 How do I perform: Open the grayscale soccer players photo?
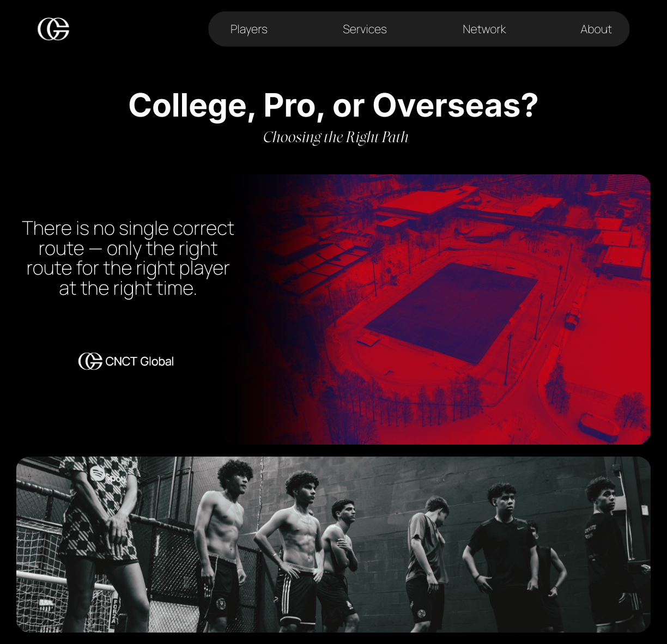[x=333, y=544]
